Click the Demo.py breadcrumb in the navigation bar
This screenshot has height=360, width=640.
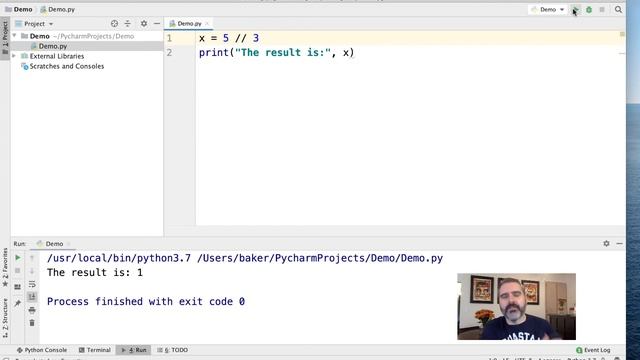point(58,9)
